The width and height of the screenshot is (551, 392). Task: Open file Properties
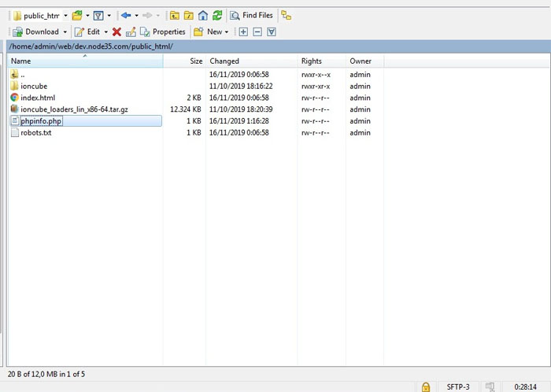[x=163, y=32]
